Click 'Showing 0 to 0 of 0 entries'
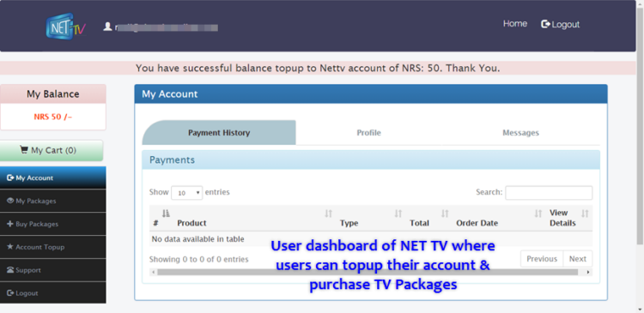This screenshot has height=313, width=644. [x=199, y=259]
